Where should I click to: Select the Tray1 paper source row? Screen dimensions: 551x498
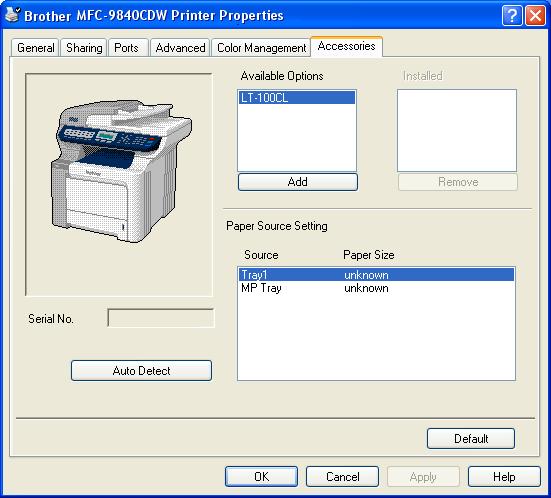coord(376,274)
